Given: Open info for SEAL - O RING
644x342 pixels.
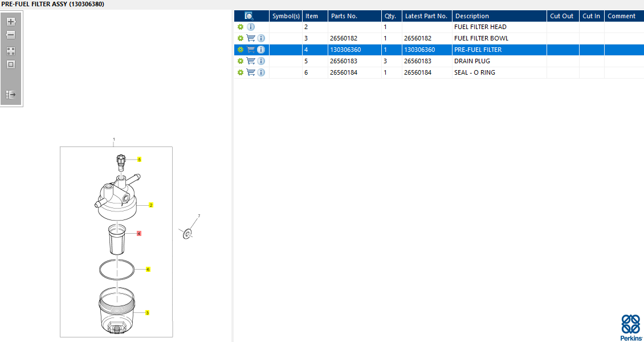Looking at the screenshot, I should [x=261, y=72].
